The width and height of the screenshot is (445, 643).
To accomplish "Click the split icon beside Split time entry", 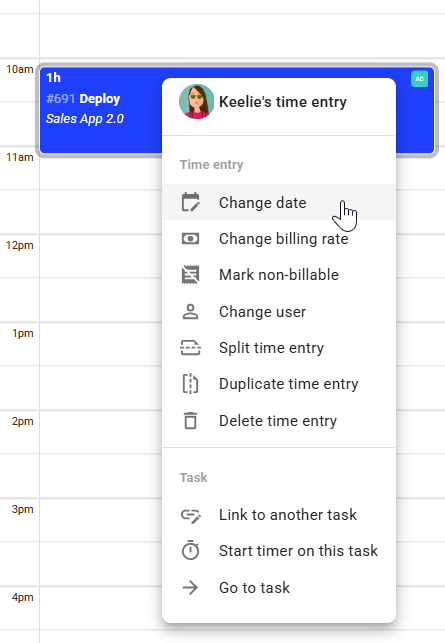I will [190, 348].
